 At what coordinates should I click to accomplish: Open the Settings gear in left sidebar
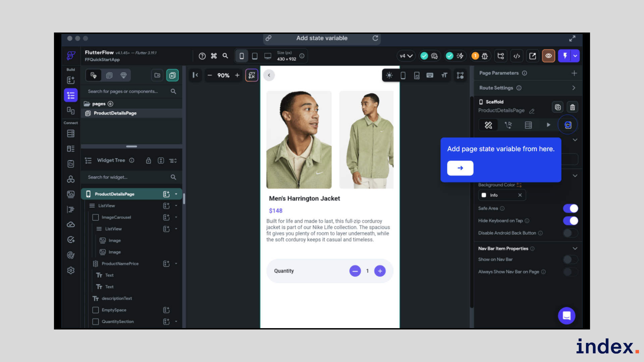coord(71,270)
